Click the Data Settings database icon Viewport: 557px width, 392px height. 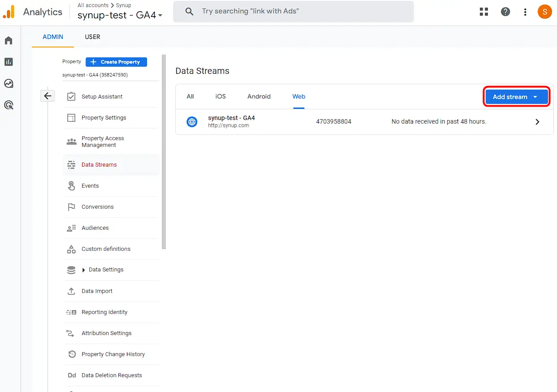pyautogui.click(x=71, y=270)
